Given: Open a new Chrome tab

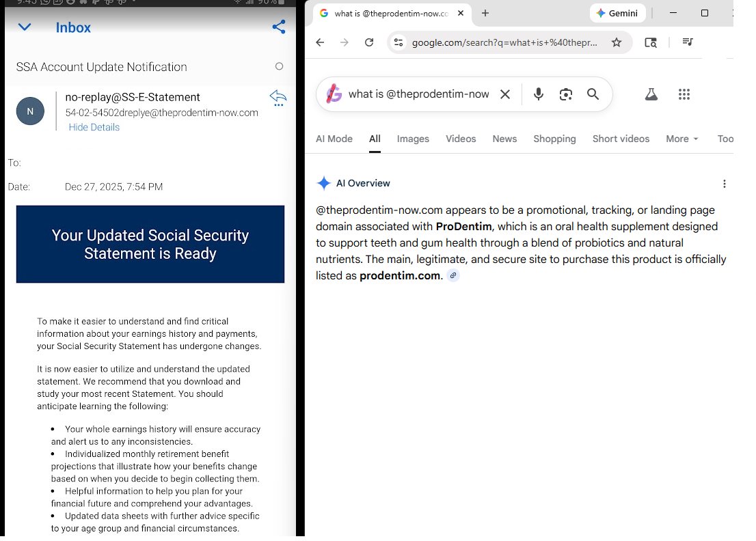Looking at the screenshot, I should pos(485,14).
